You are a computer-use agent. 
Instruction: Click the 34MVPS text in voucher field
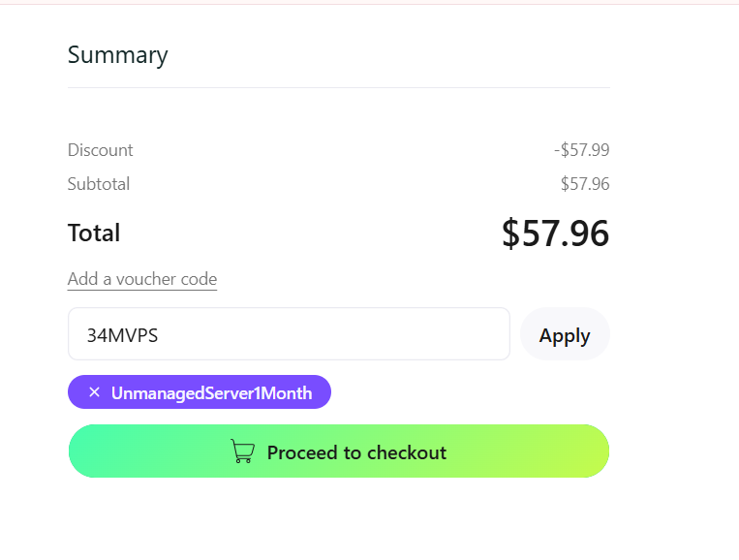click(122, 335)
